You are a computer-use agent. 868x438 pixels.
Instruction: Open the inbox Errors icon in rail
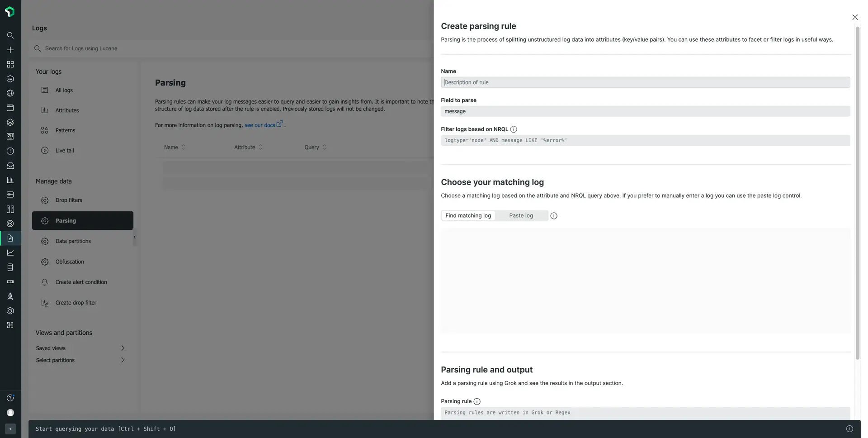(10, 166)
